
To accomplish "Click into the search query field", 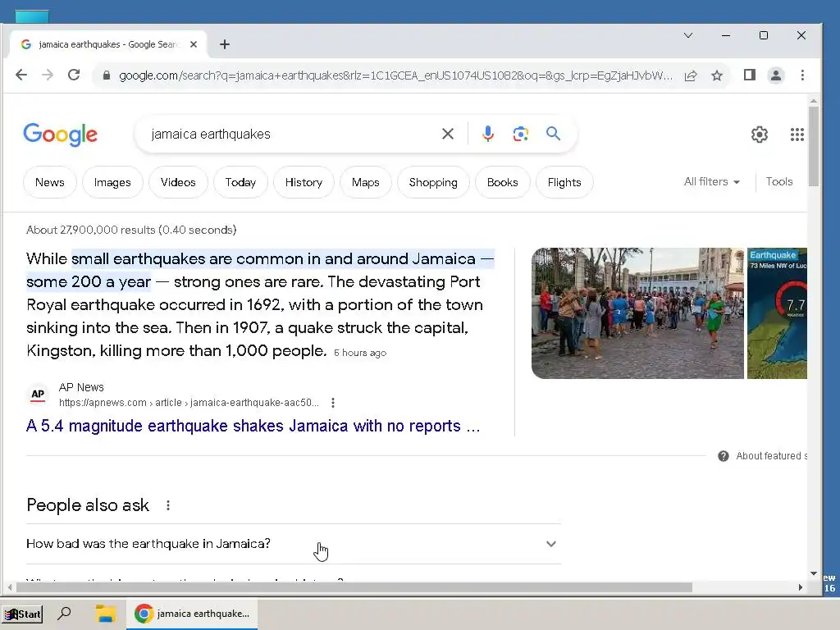I will [290, 134].
